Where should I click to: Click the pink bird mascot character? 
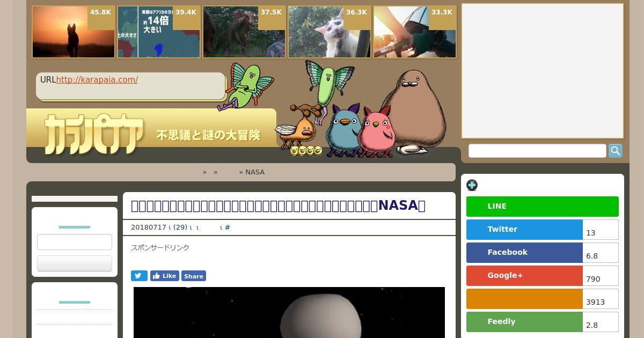[x=376, y=132]
